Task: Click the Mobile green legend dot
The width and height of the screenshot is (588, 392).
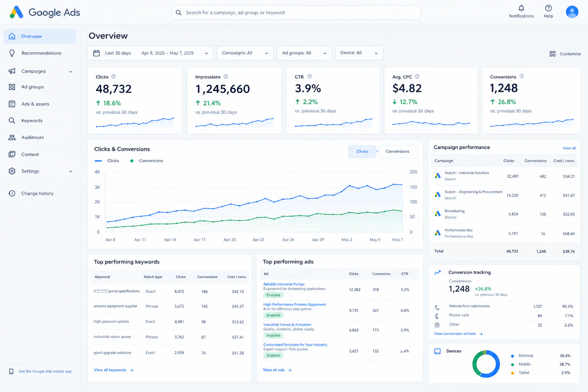Action: tap(512, 364)
